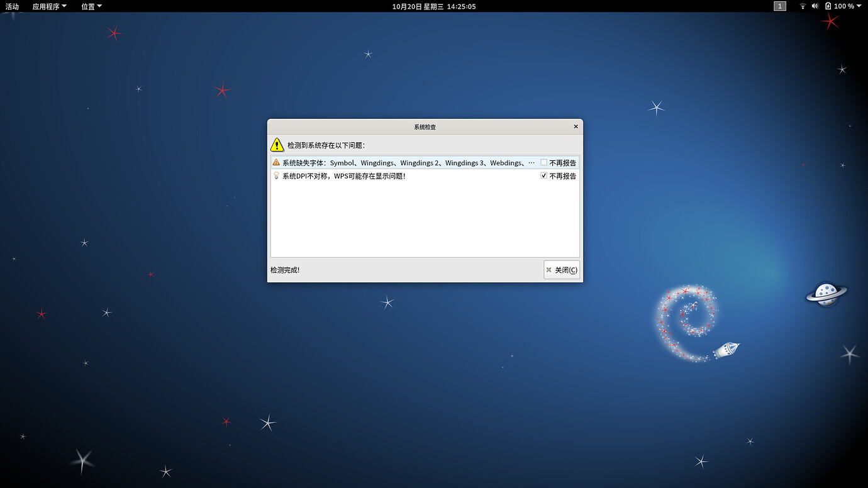
Task: Uncheck "不再报告" for the DPI warning row
Action: point(543,176)
